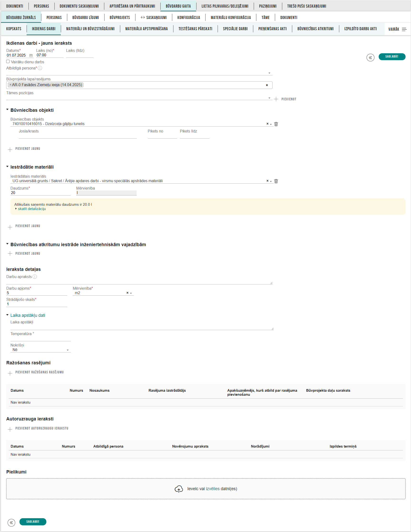Viewport: 411px width, 532px height.
Task: Open the Atbildīgā persona dropdown
Action: 139,73
